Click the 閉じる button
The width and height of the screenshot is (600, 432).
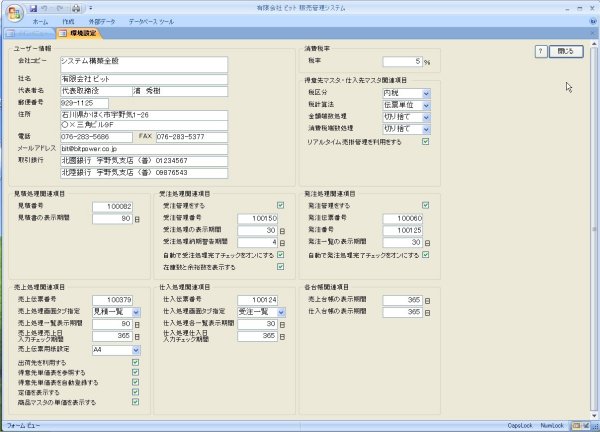point(566,51)
